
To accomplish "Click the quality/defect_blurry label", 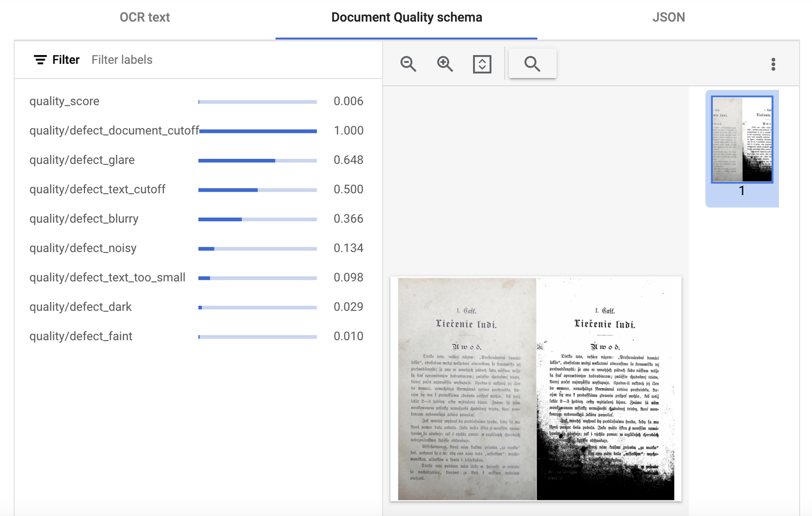I will pos(84,219).
